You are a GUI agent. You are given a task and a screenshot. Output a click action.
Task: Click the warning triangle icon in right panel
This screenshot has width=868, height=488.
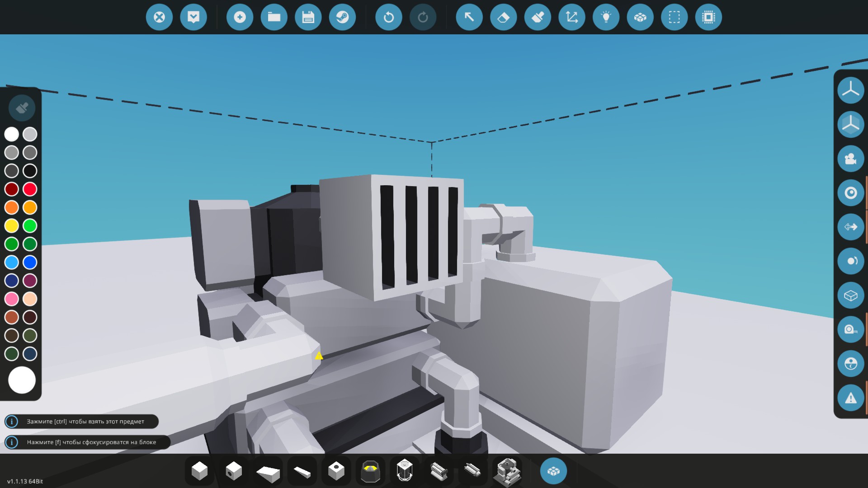pyautogui.click(x=850, y=398)
